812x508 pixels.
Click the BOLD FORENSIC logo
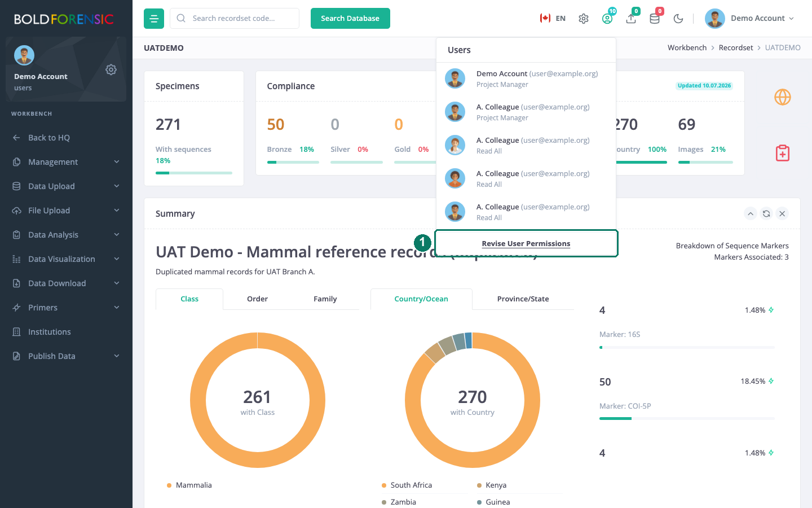(x=64, y=19)
